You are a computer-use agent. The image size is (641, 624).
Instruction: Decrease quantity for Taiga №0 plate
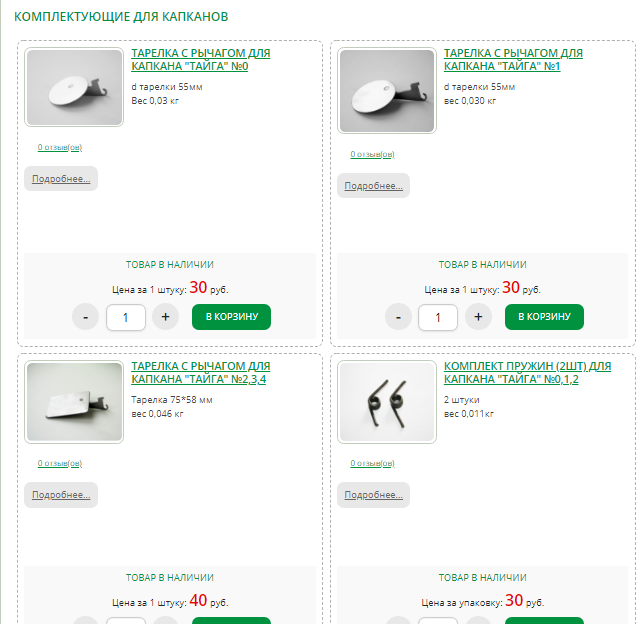(86, 317)
